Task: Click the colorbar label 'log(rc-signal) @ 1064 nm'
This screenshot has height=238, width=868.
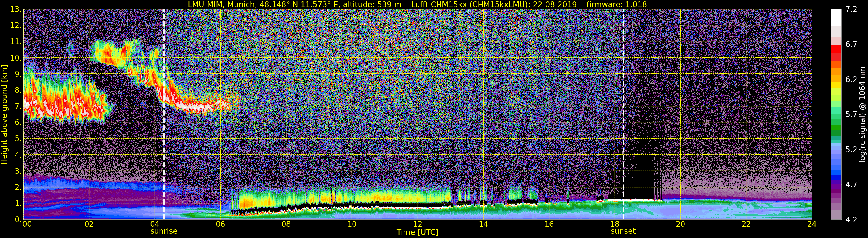Action: pyautogui.click(x=863, y=114)
